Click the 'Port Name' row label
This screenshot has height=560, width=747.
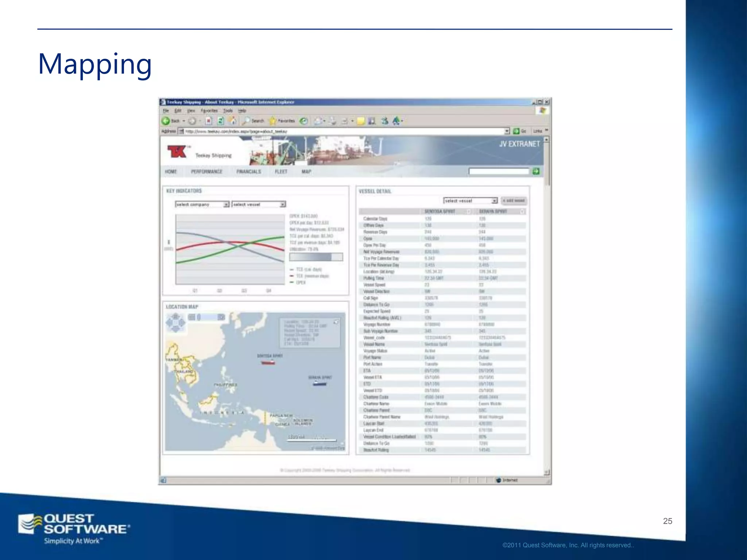point(372,358)
